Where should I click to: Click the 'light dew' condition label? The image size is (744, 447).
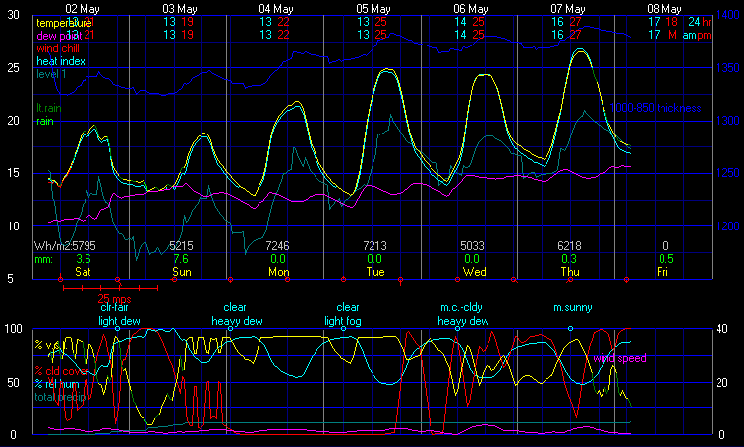click(119, 321)
